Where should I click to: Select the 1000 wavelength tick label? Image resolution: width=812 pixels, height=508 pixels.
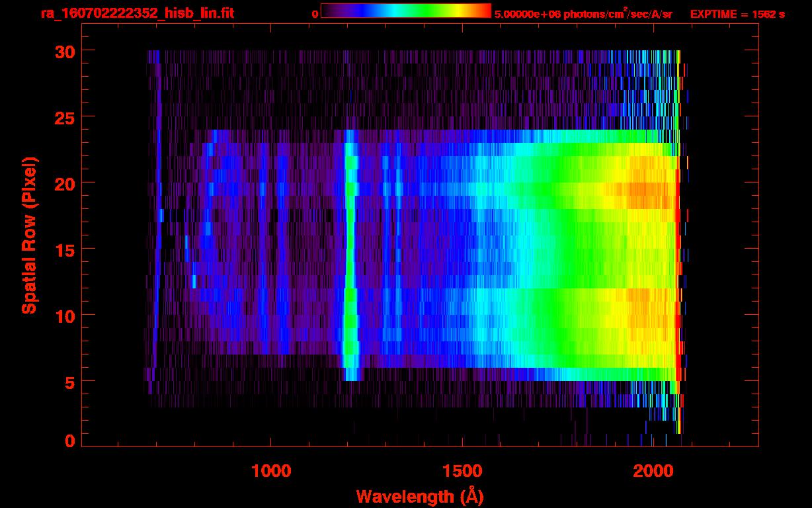pyautogui.click(x=271, y=471)
